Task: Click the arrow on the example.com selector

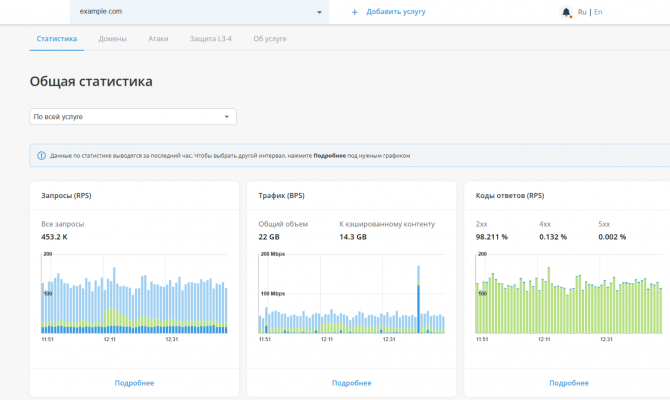Action: 320,12
